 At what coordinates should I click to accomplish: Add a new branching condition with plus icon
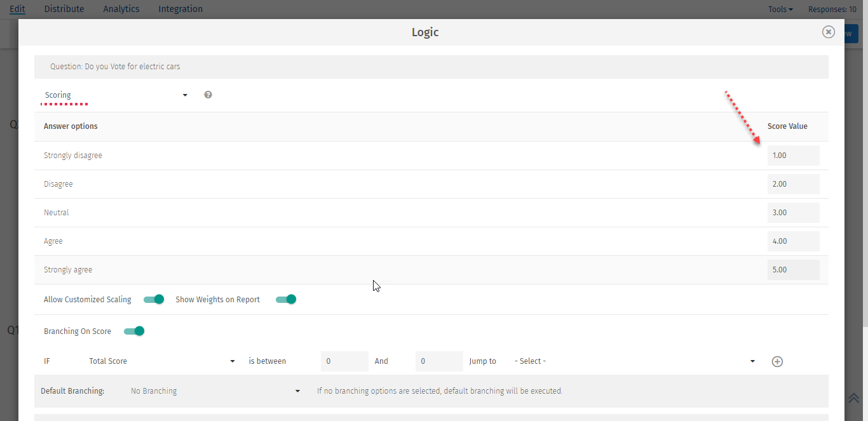click(x=777, y=361)
